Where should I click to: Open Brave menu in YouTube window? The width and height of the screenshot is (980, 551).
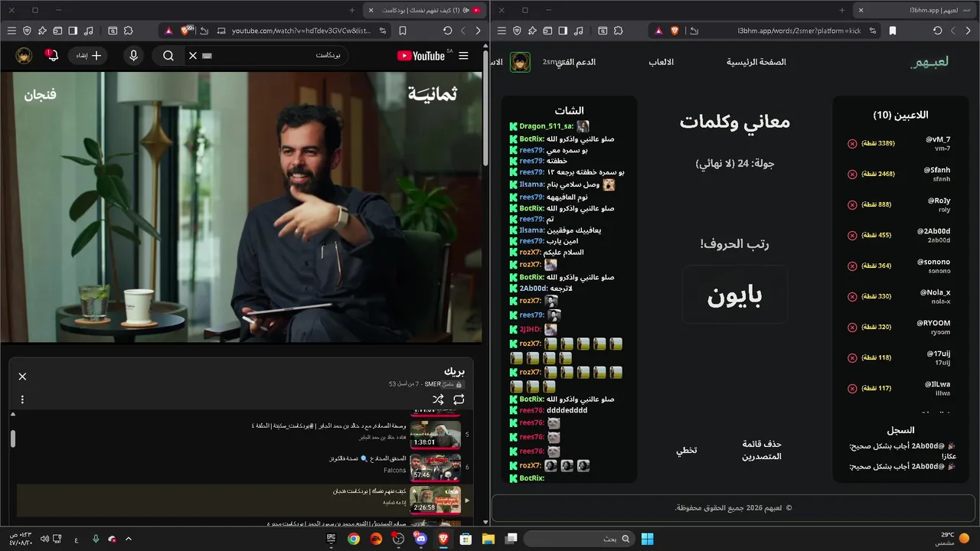[11, 31]
